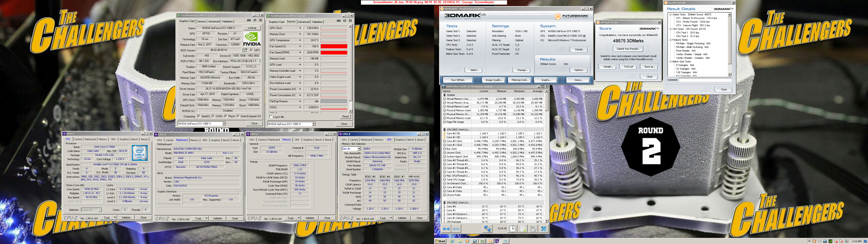Show hidden tray icons arrow
The height and width of the screenshot is (244, 868).
[x=809, y=241]
